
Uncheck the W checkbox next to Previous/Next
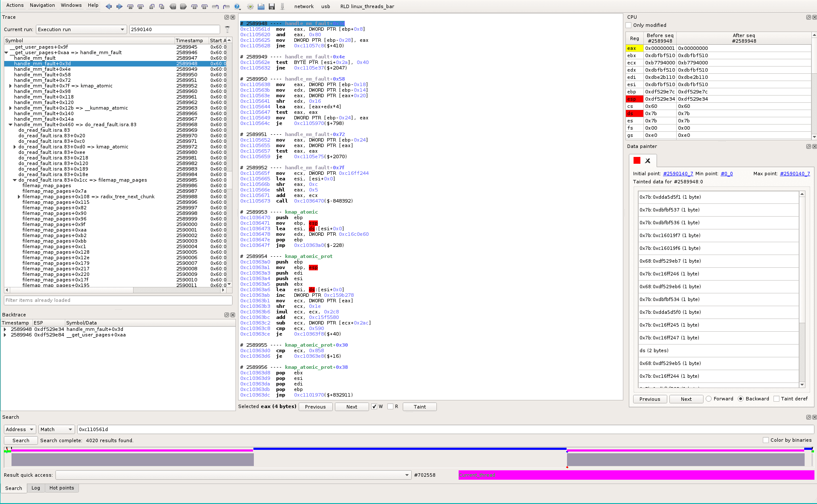click(x=374, y=406)
